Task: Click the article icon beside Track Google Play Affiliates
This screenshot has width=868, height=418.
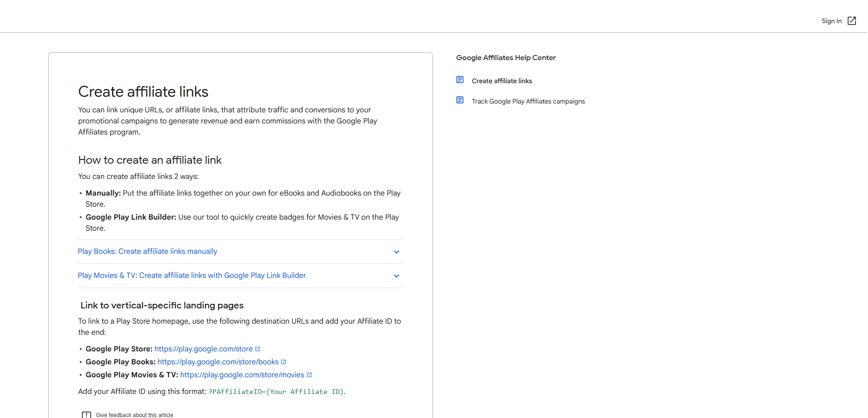Action: tap(459, 100)
